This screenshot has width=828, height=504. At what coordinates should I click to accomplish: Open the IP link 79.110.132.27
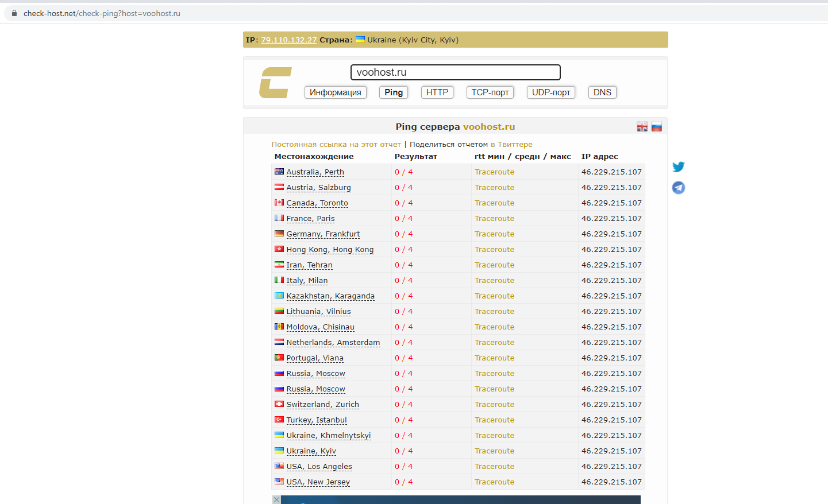tap(289, 40)
